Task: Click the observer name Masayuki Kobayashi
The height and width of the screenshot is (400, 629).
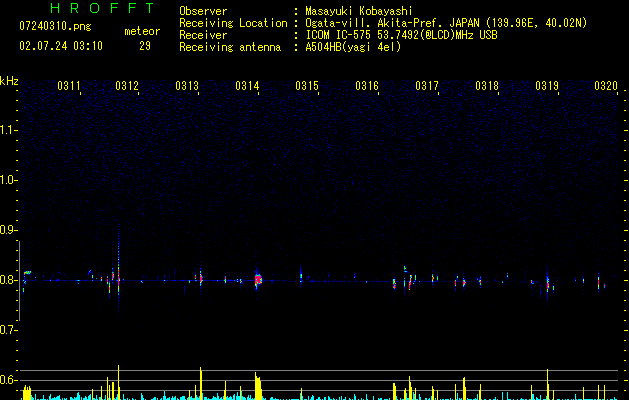Action: [359, 11]
